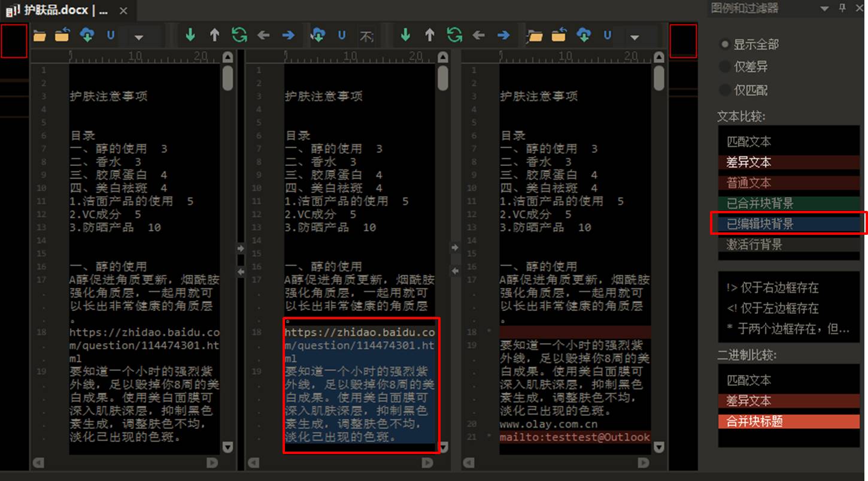868x481 pixels.
Task: Click the !> 仅于右边框存在 legend entry
Action: click(x=772, y=288)
